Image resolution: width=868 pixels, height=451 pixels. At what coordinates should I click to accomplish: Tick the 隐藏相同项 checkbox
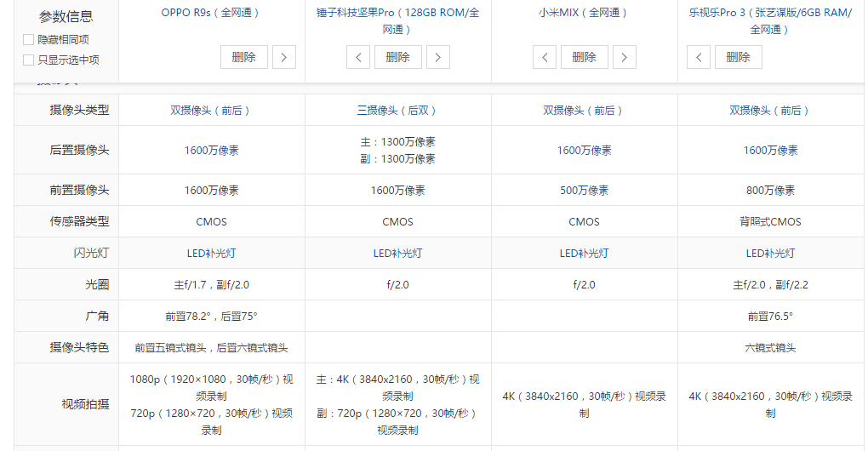point(28,39)
